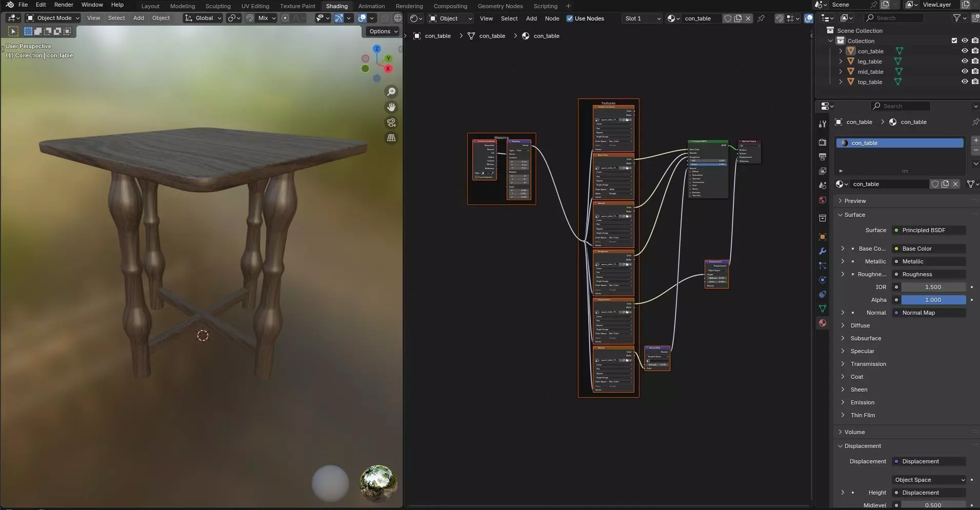
Task: Open the viewport Options dropdown
Action: coord(384,31)
